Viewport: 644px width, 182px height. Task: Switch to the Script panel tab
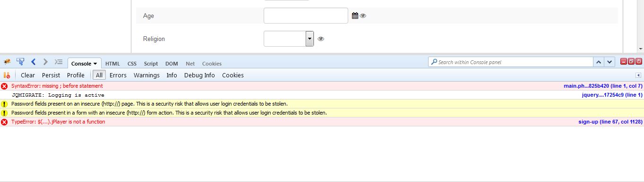(151, 64)
